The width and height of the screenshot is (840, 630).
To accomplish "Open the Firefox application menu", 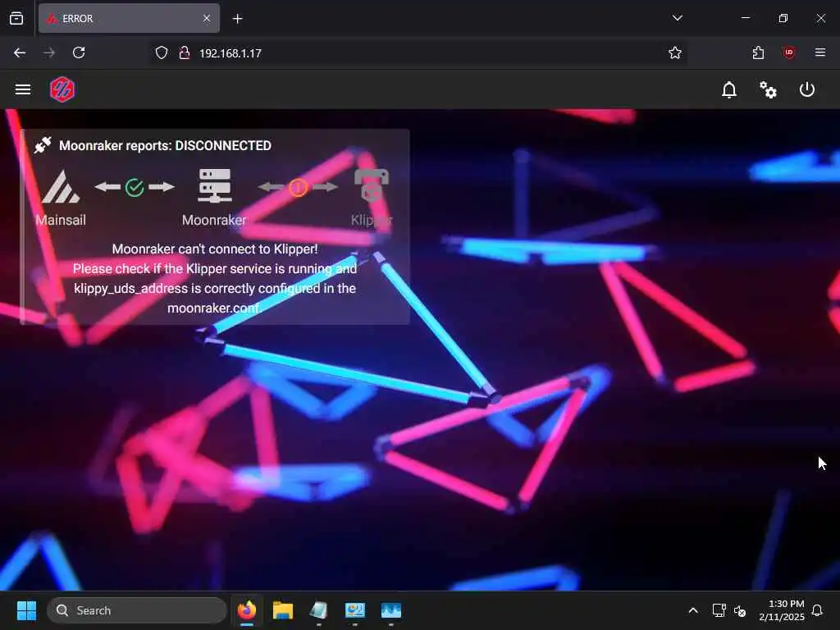I will click(820, 52).
